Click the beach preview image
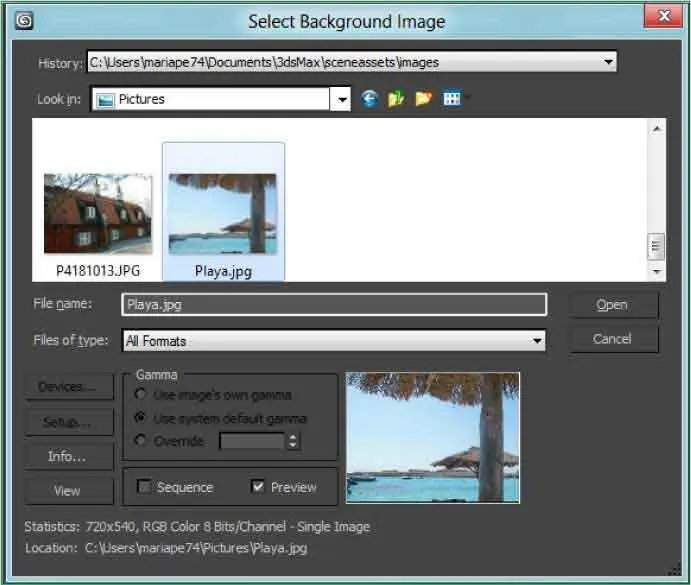The image size is (691, 585). point(433,437)
